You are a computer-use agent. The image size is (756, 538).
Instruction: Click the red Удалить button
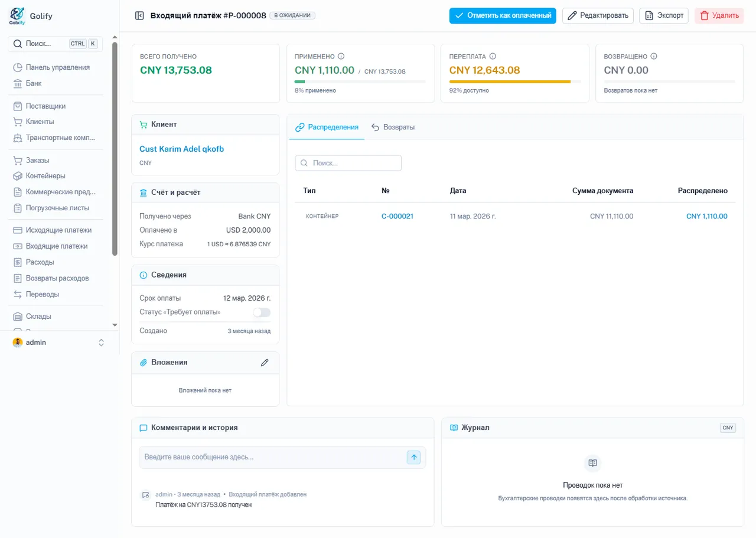pyautogui.click(x=719, y=16)
